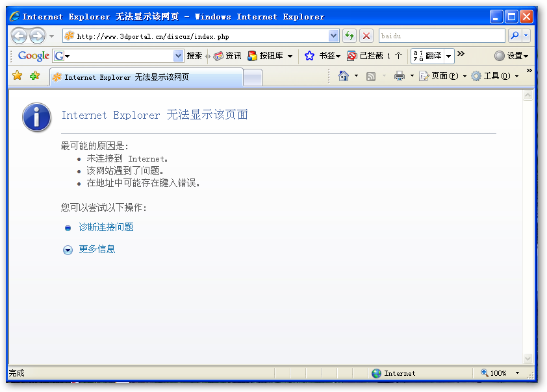The height and width of the screenshot is (392, 547).
Task: Show more Google toolbar buttons chevron
Action: [x=461, y=54]
